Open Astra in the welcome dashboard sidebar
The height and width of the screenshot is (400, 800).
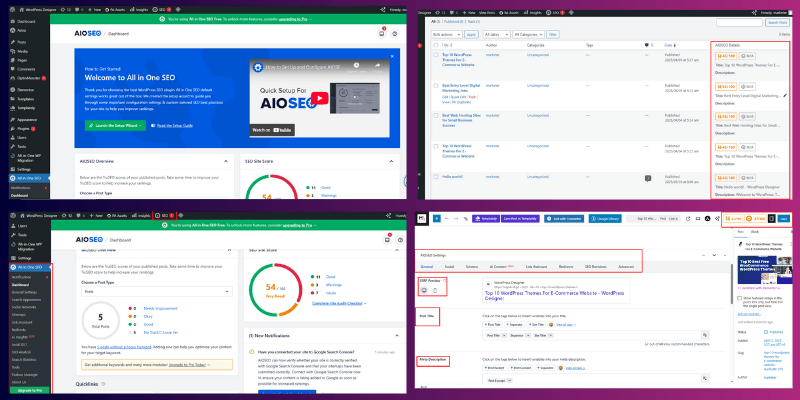(21, 31)
